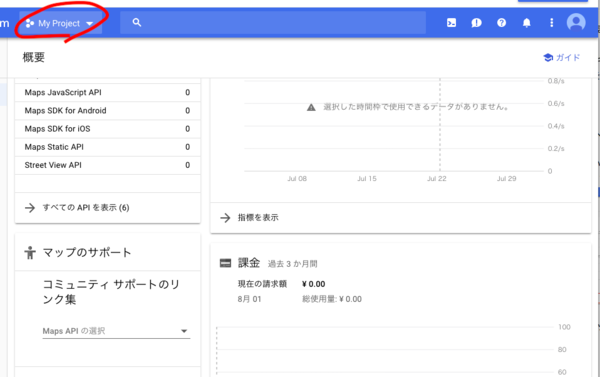
Task: Click the Jul 22 axis label
Action: click(x=437, y=179)
